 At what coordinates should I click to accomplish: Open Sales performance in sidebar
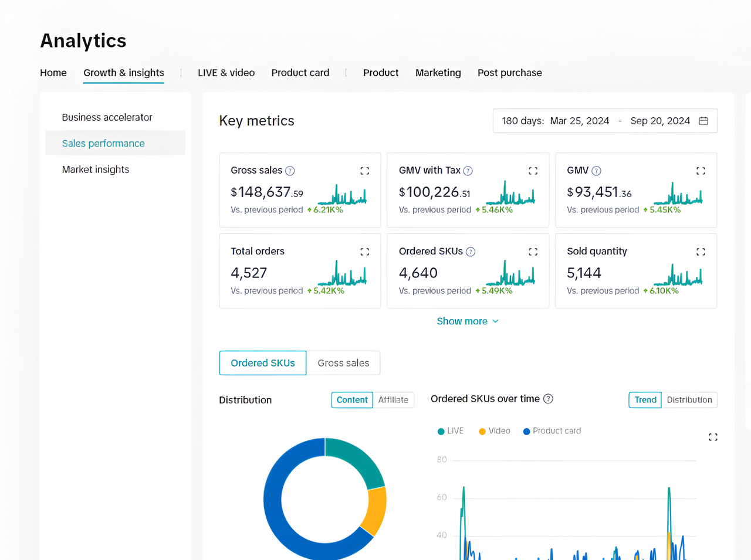(115, 143)
